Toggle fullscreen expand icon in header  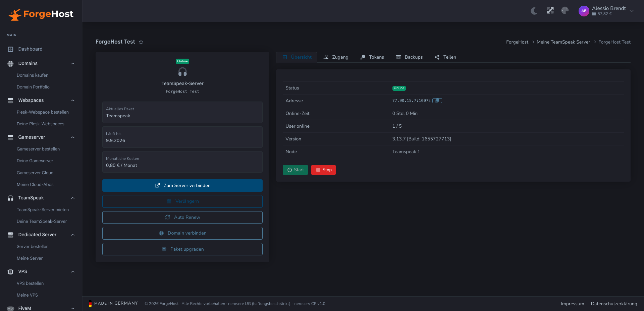(550, 11)
